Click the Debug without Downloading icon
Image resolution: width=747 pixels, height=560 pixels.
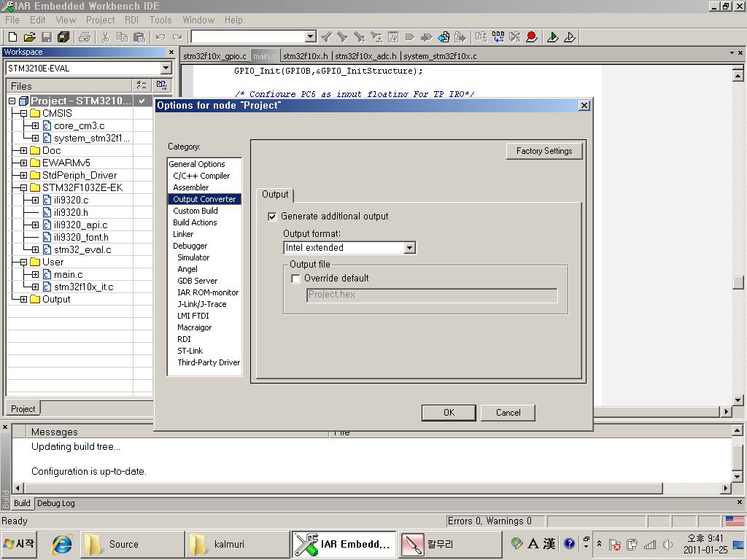point(569,36)
